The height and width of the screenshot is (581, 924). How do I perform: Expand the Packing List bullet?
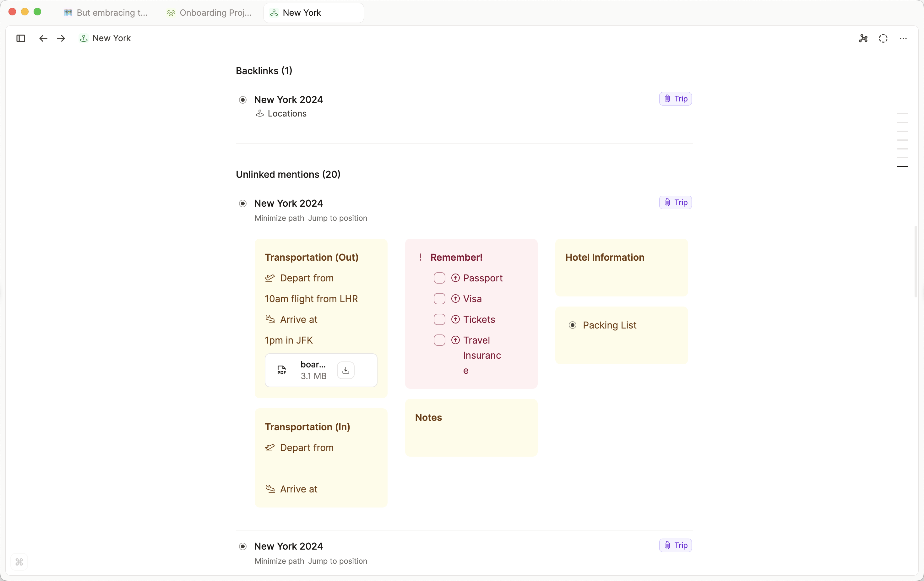[x=573, y=325]
